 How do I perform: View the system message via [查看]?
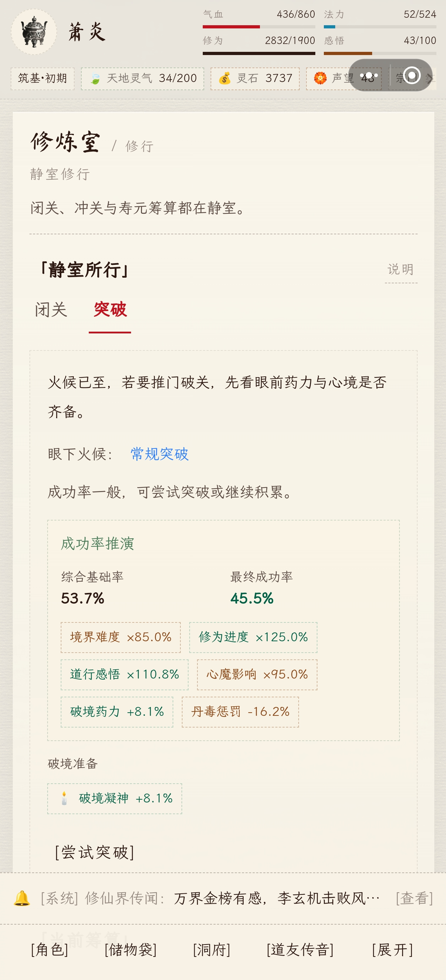coord(414,898)
